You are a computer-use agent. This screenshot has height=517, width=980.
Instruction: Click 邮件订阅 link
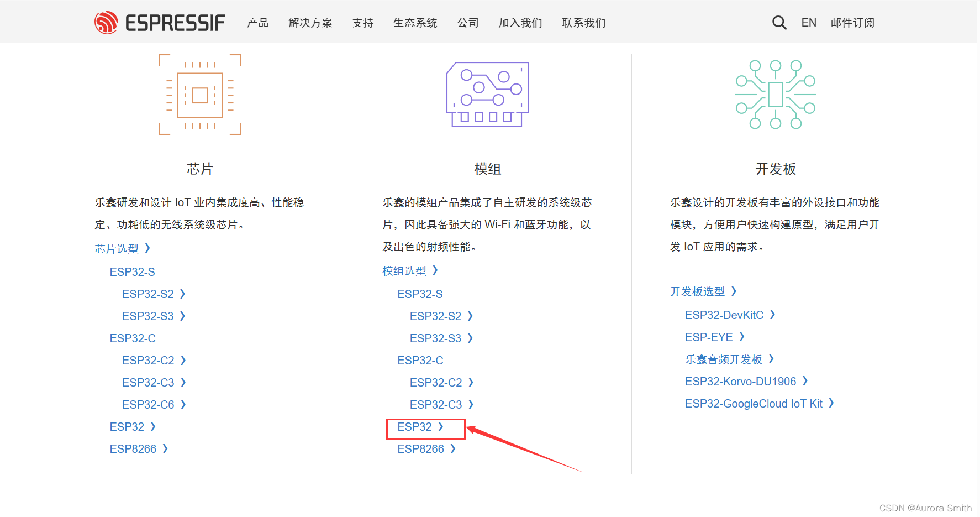(852, 23)
